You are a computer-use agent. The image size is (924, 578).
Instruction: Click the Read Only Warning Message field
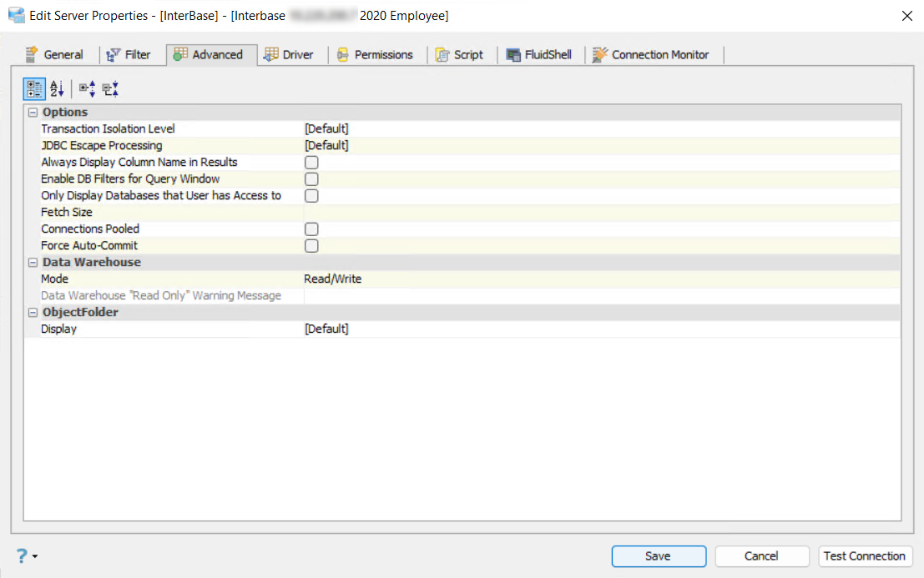602,295
